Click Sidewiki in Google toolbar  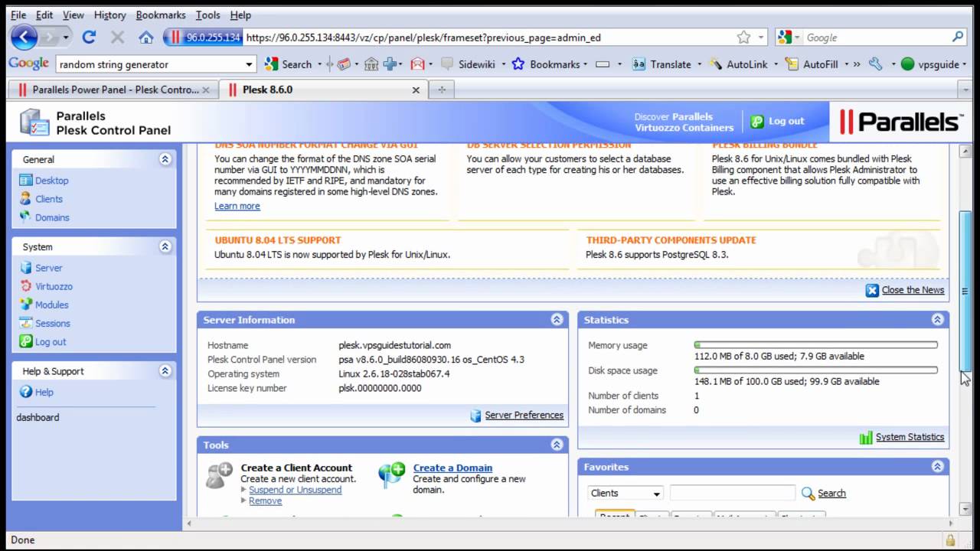click(x=469, y=64)
